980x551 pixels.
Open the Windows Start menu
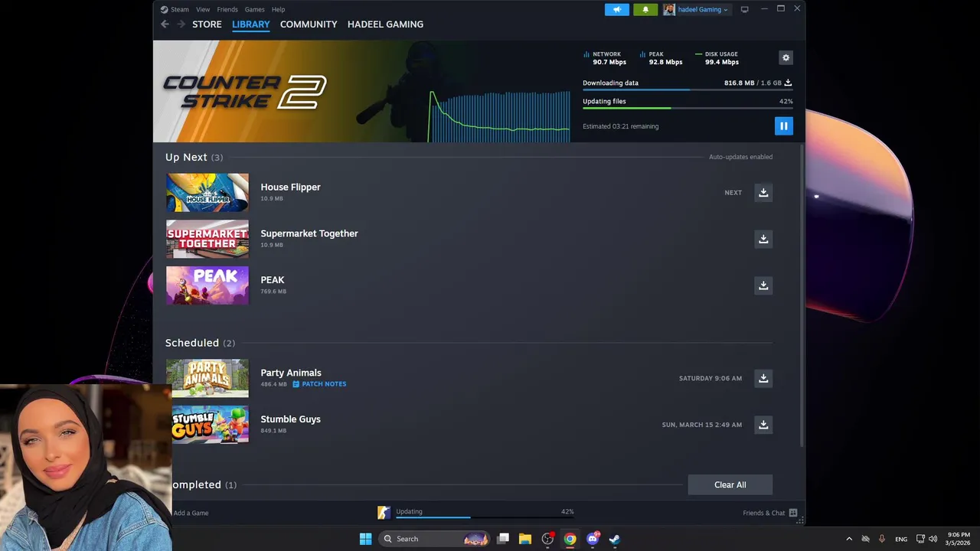[x=365, y=539]
